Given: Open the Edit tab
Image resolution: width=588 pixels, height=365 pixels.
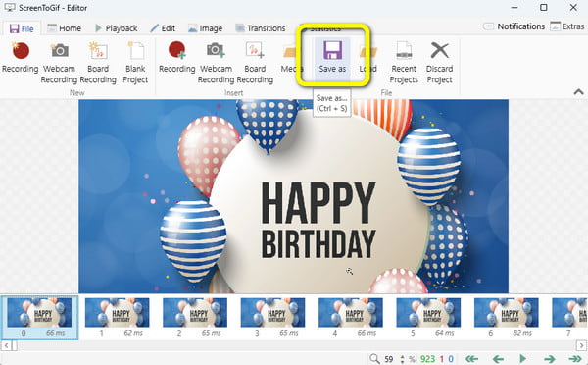Looking at the screenshot, I should pyautogui.click(x=163, y=28).
